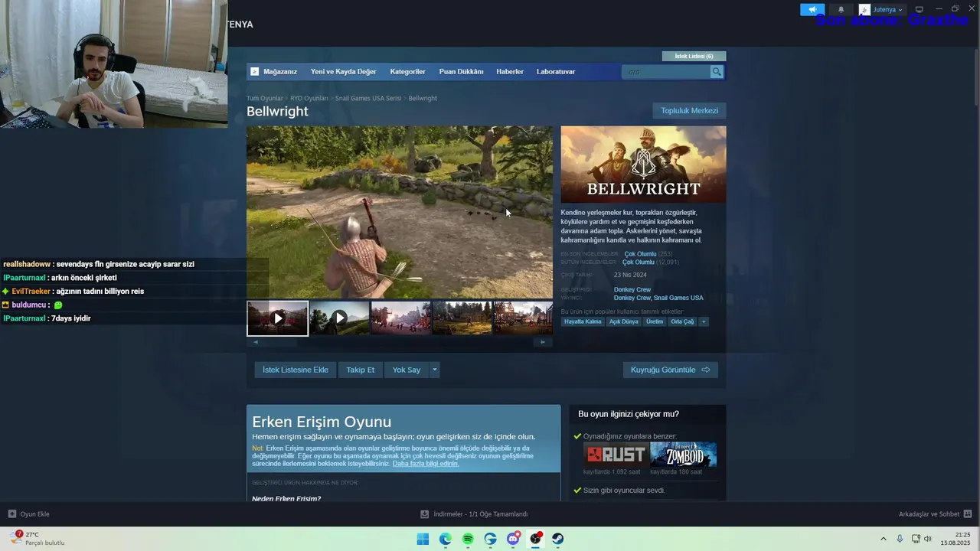Open Steam from the taskbar
The height and width of the screenshot is (551, 980).
[x=558, y=539]
